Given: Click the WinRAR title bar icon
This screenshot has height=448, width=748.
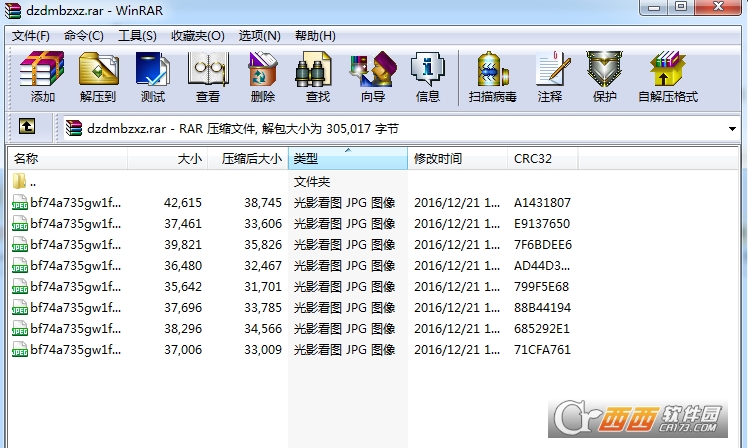Looking at the screenshot, I should 13,10.
